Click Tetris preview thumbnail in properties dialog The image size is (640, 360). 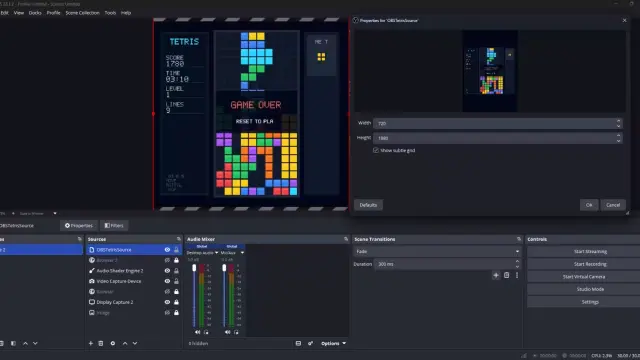click(x=490, y=71)
